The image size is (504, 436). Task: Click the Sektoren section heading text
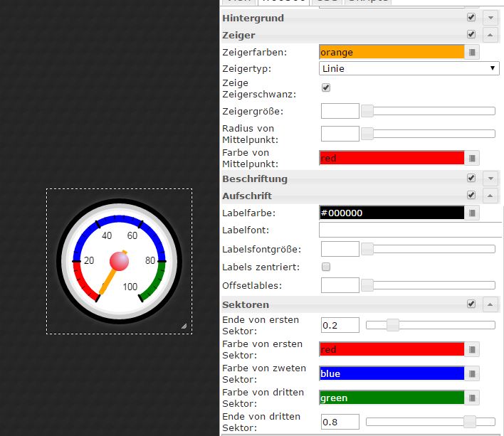pos(246,304)
